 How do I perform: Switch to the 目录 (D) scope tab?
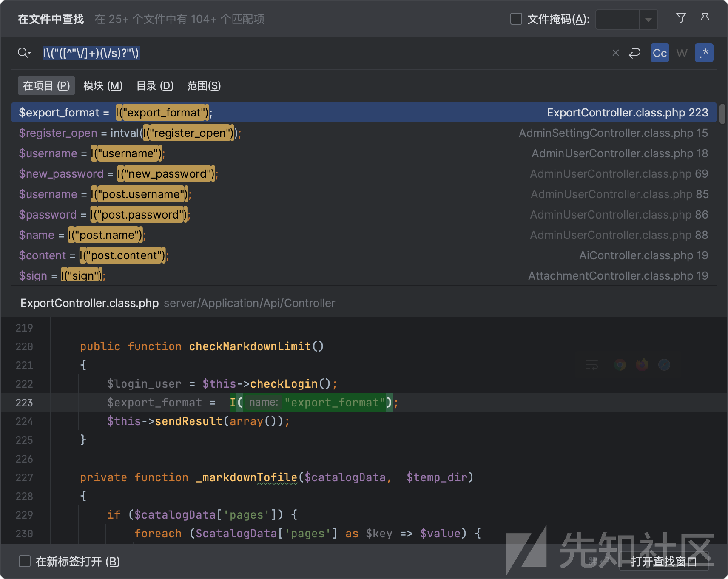pyautogui.click(x=155, y=85)
